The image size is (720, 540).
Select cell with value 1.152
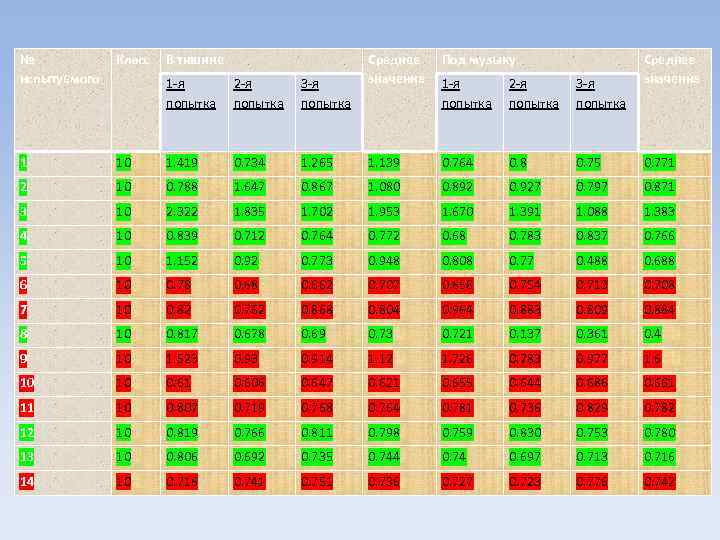pyautogui.click(x=182, y=261)
